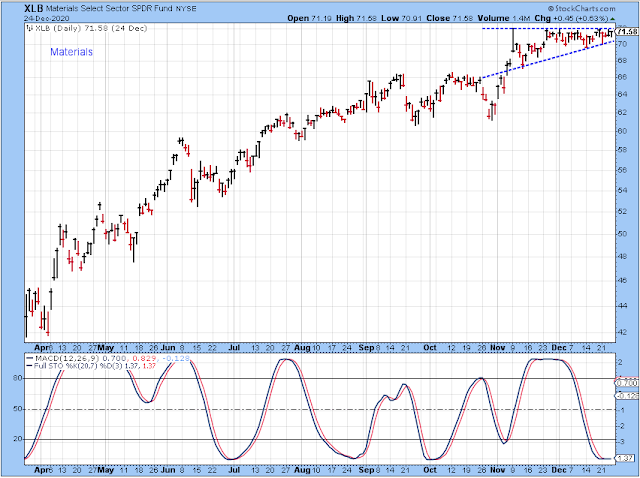Click the red 0.829 MACD signal value
Image resolution: width=640 pixels, height=478 pixels.
144,358
